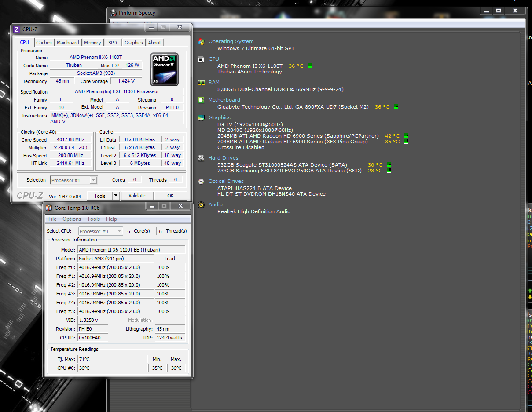This screenshot has width=532, height=412.
Task: Switch to the SPD tab in CPU-Z
Action: (113, 43)
